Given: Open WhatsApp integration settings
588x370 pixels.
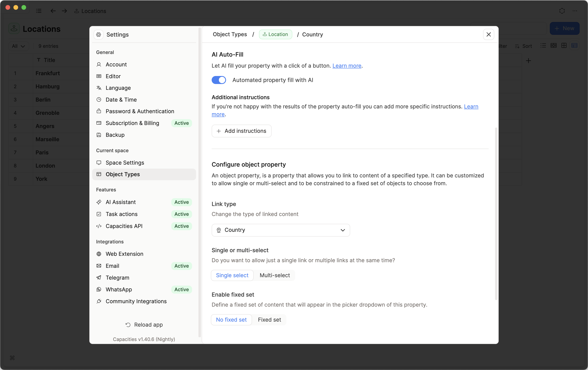Looking at the screenshot, I should click(144, 290).
